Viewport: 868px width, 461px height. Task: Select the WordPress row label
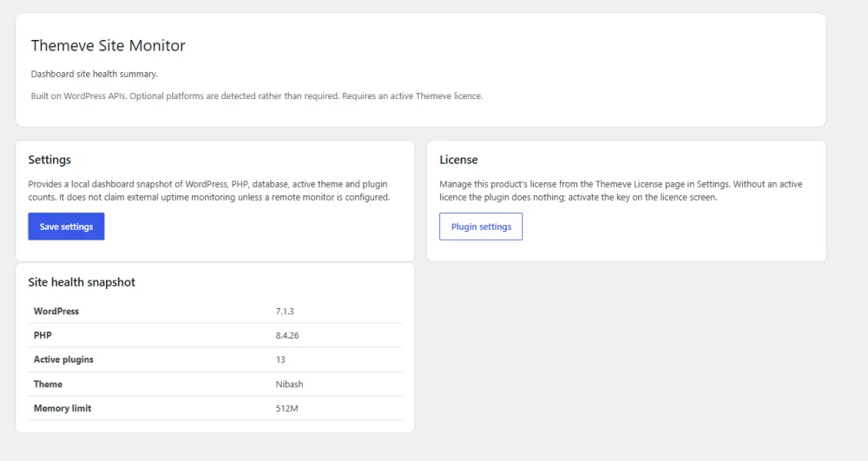click(56, 311)
